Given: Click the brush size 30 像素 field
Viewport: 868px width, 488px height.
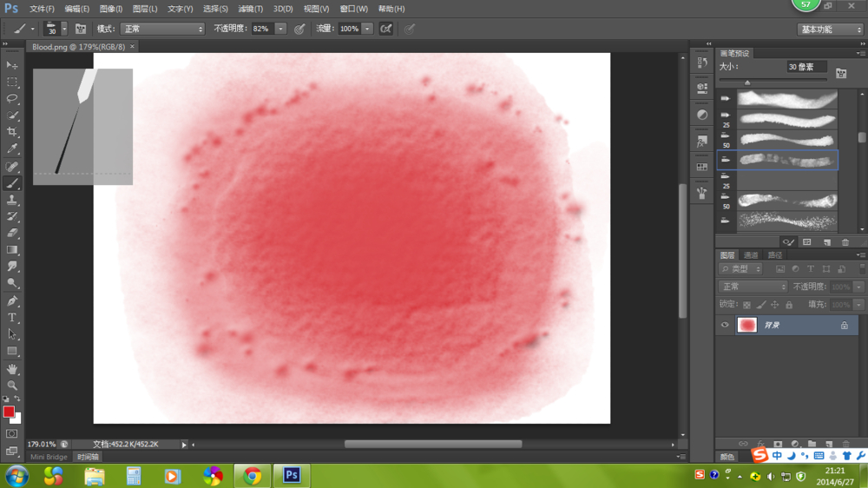Looking at the screenshot, I should [x=806, y=67].
